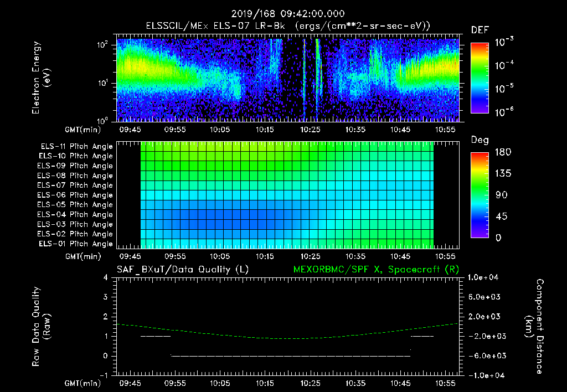
Task: Click the Electron Energy (eV) axis label
Action: point(41,78)
